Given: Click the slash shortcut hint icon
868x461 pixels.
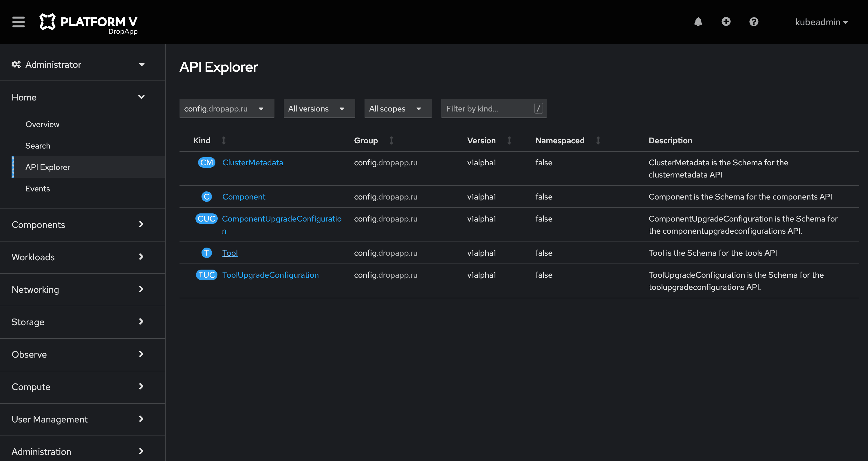Looking at the screenshot, I should [x=538, y=109].
